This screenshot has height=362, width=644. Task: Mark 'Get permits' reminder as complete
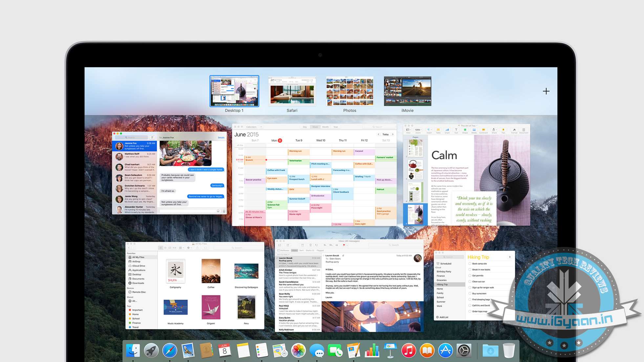pyautogui.click(x=470, y=275)
